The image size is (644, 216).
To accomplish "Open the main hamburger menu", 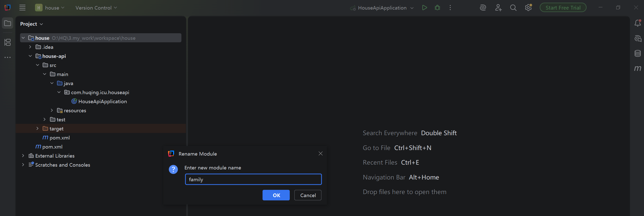I will [22, 8].
